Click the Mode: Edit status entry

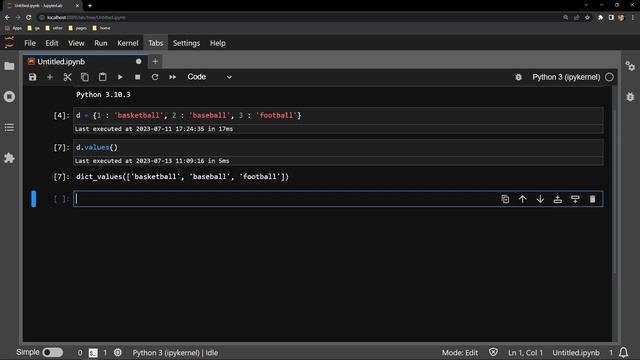pos(460,353)
